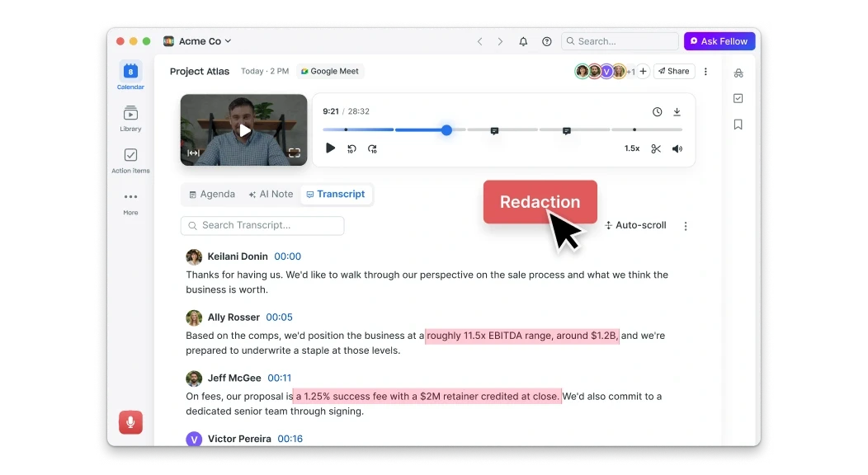Expand video width with the arrows icon
The image size is (868, 475).
click(193, 153)
